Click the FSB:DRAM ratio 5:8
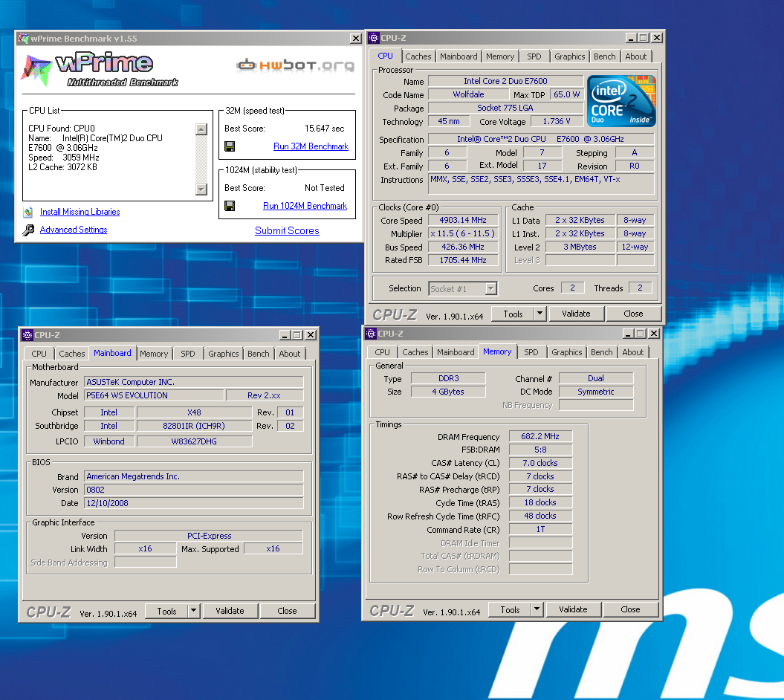Image resolution: width=784 pixels, height=700 pixels. (540, 450)
